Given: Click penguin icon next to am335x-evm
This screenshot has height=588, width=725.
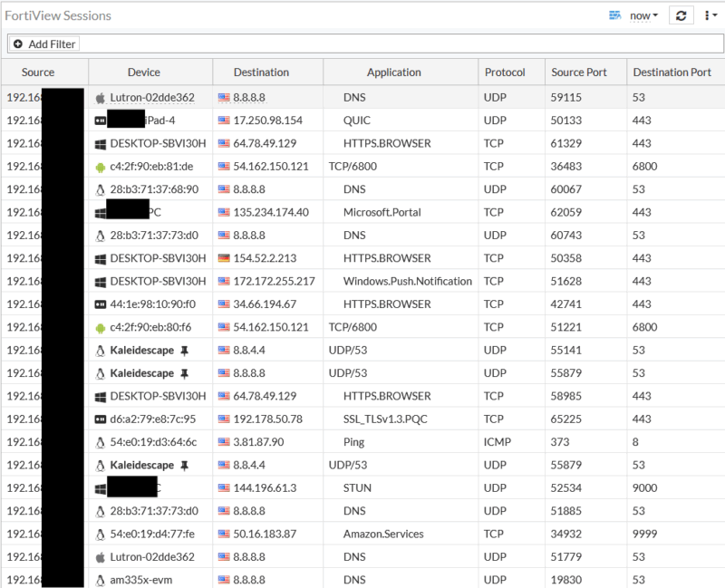Looking at the screenshot, I should 100,580.
